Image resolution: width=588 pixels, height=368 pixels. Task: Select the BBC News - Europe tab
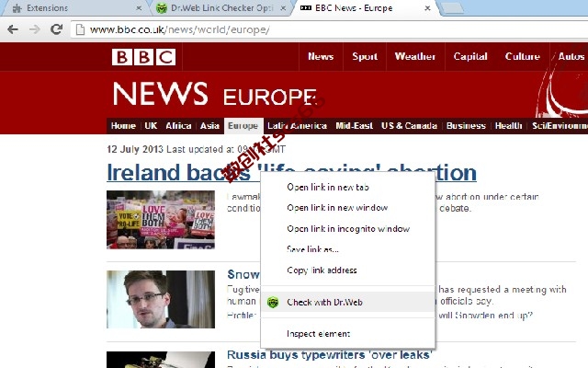click(x=364, y=8)
